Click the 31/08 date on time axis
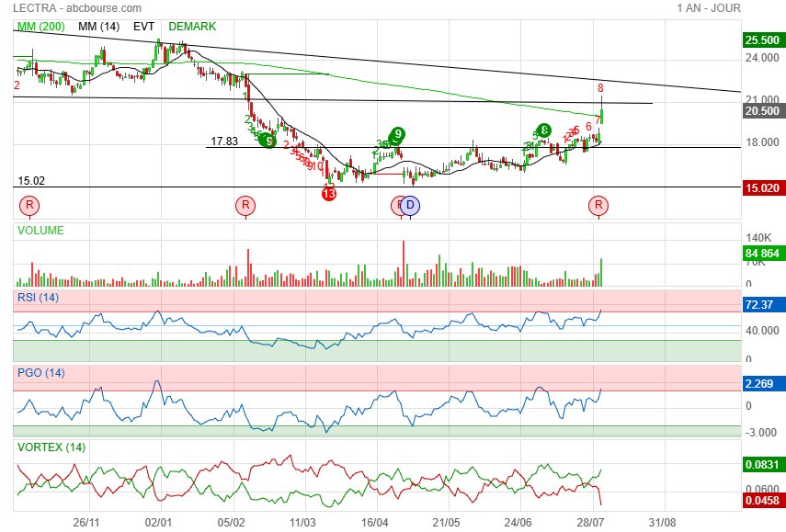 (662, 523)
